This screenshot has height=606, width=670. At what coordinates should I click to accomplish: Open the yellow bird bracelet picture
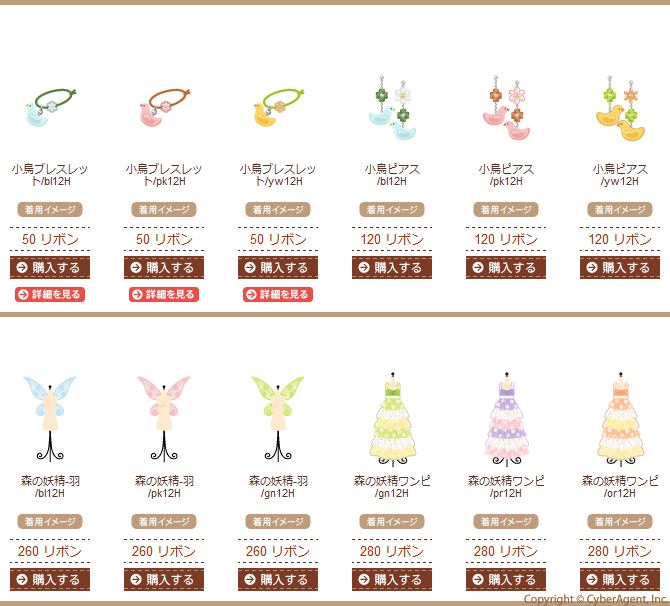[279, 107]
